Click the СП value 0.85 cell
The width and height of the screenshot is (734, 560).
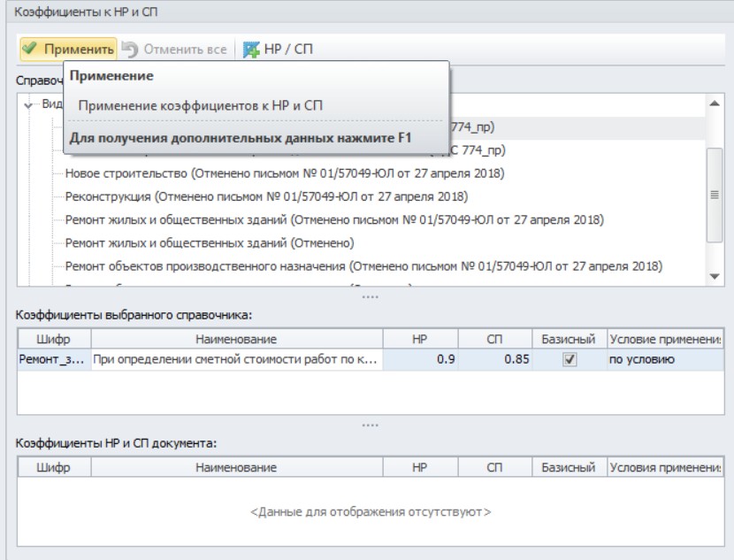click(x=495, y=359)
